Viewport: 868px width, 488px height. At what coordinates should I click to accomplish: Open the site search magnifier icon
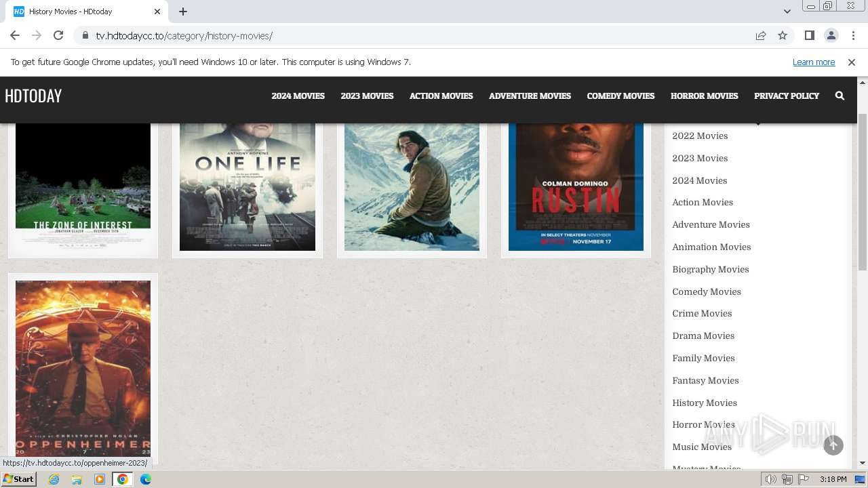[x=840, y=96]
